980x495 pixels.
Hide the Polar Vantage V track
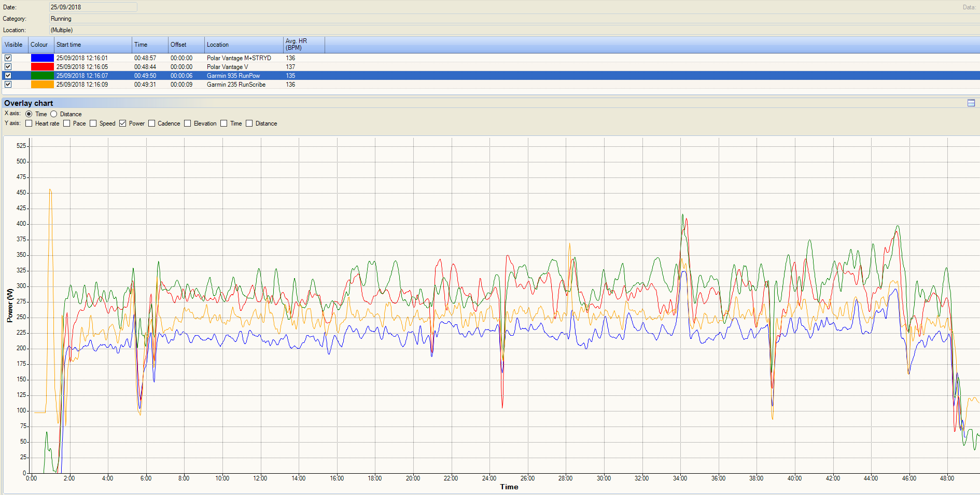[x=8, y=67]
